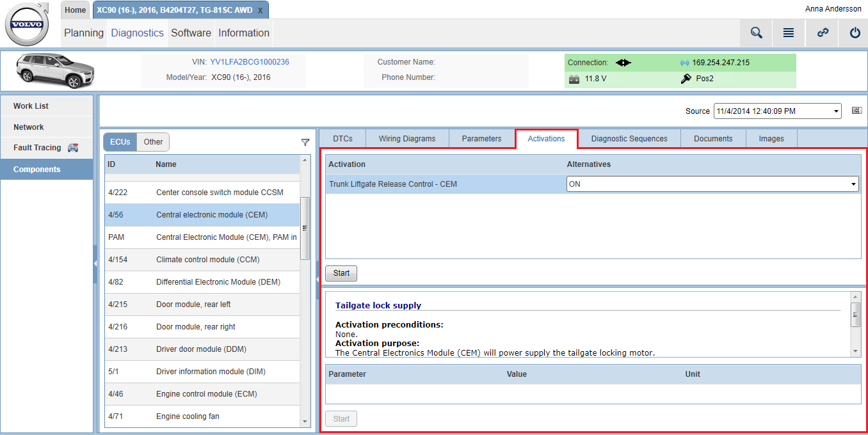The width and height of the screenshot is (868, 435).
Task: Select Climate control module (CCM)
Action: click(202, 260)
